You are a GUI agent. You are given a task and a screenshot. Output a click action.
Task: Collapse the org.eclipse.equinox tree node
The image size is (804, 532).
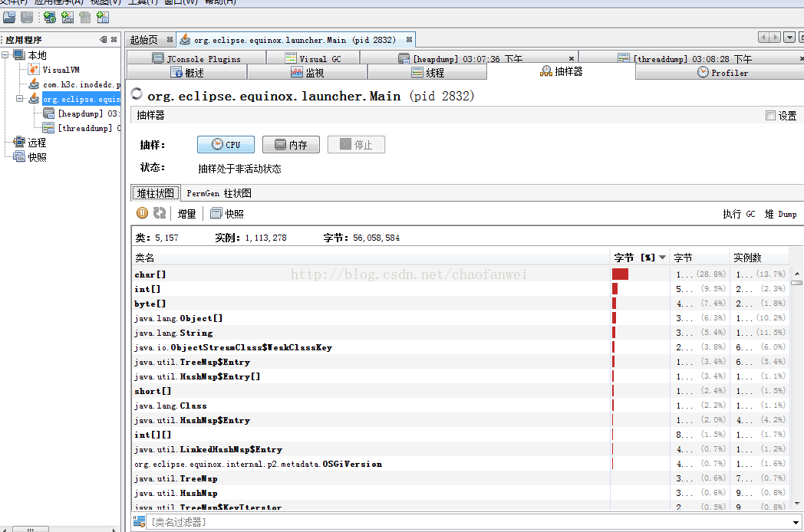point(19,98)
